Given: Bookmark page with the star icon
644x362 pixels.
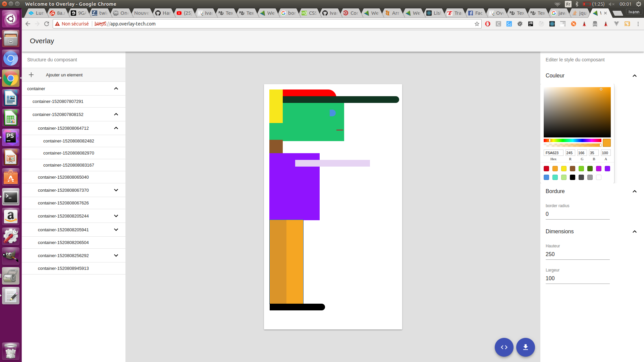Looking at the screenshot, I should click(477, 24).
